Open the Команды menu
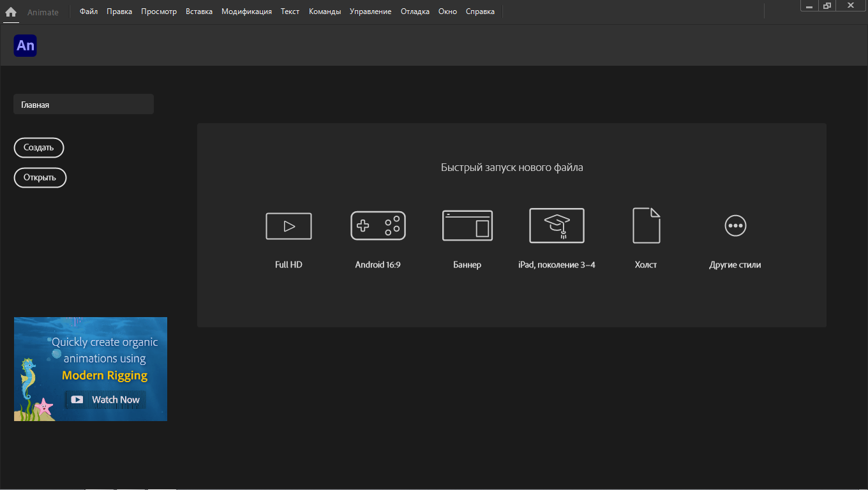The image size is (868, 490). click(x=325, y=11)
